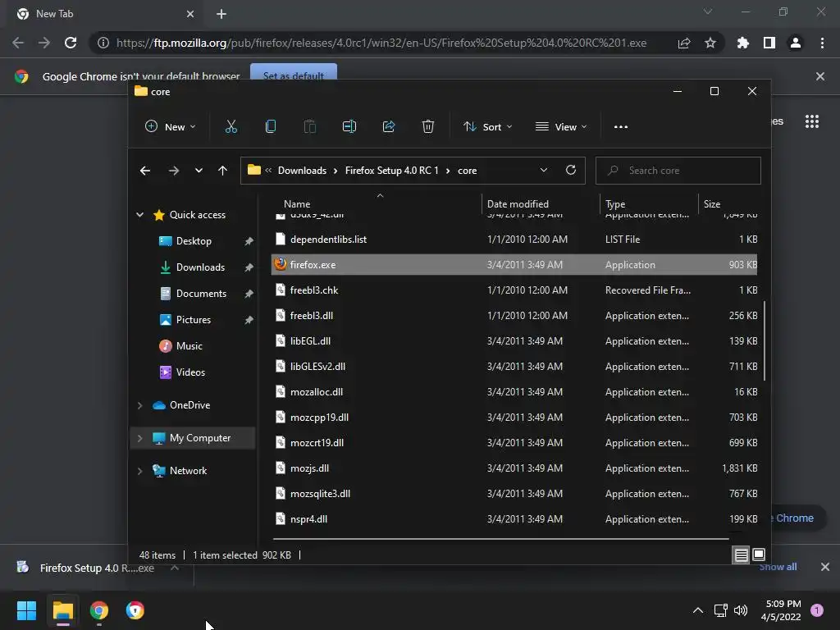The height and width of the screenshot is (630, 840).
Task: Open Chrome side panel icon
Action: (769, 43)
